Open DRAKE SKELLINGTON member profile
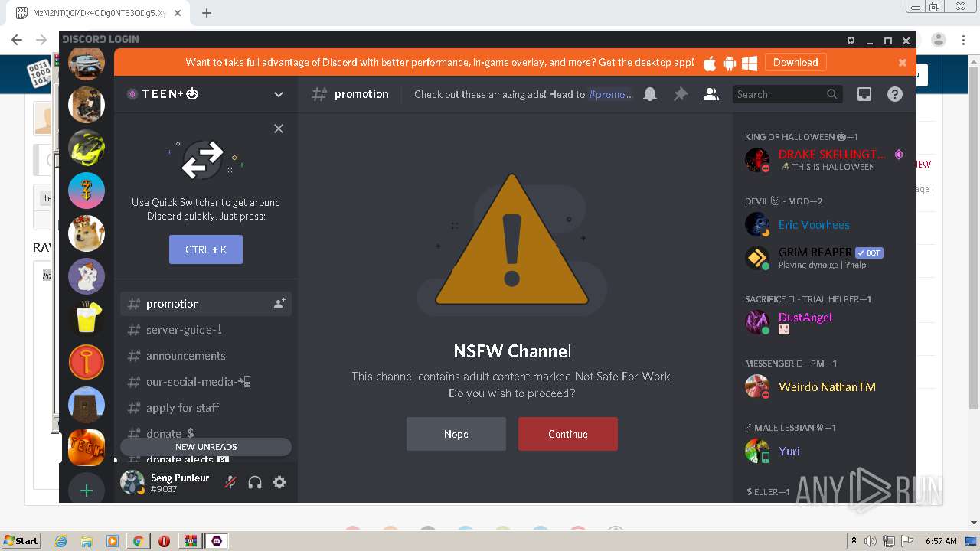The width and height of the screenshot is (980, 551). tap(824, 160)
